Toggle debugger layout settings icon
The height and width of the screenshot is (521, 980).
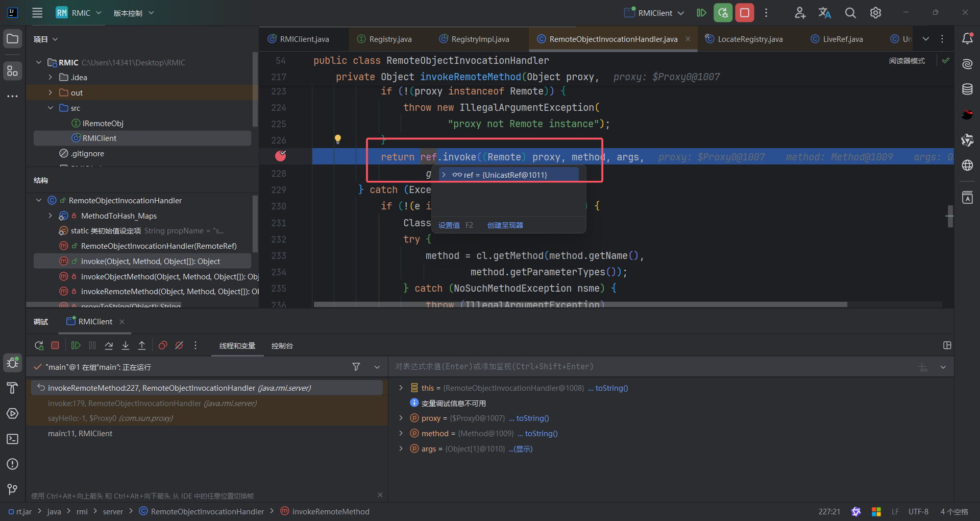pos(947,345)
